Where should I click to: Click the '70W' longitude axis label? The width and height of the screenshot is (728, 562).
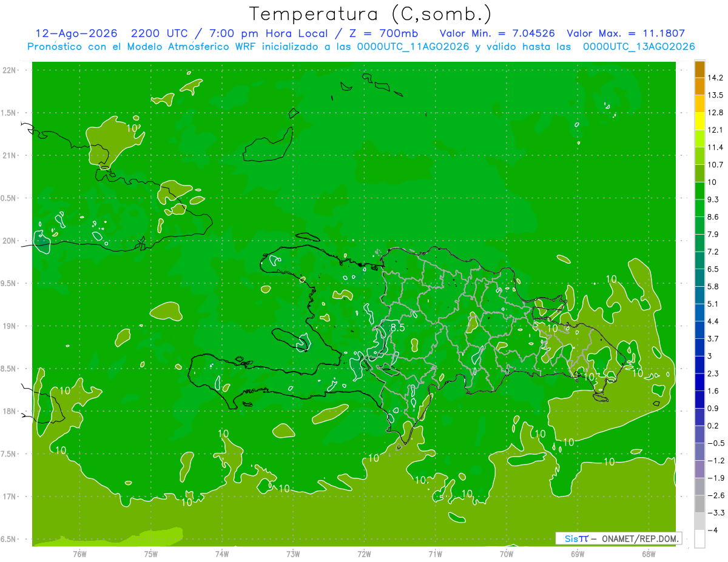pos(507,554)
